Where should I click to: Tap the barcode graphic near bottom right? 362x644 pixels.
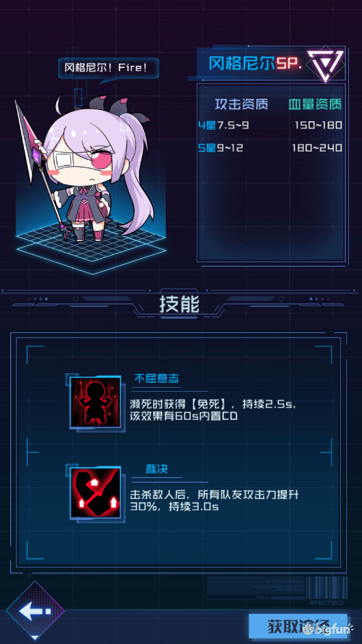pos(329,588)
